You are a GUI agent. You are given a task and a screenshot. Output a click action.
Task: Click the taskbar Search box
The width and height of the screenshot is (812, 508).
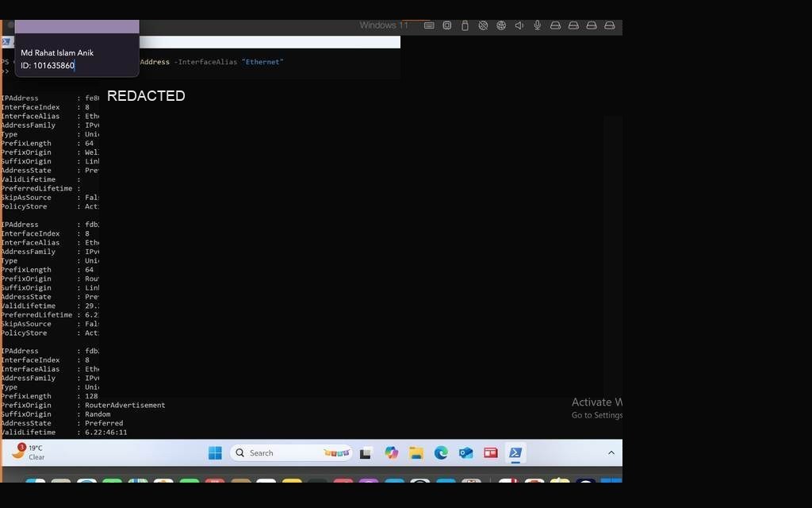(291, 453)
